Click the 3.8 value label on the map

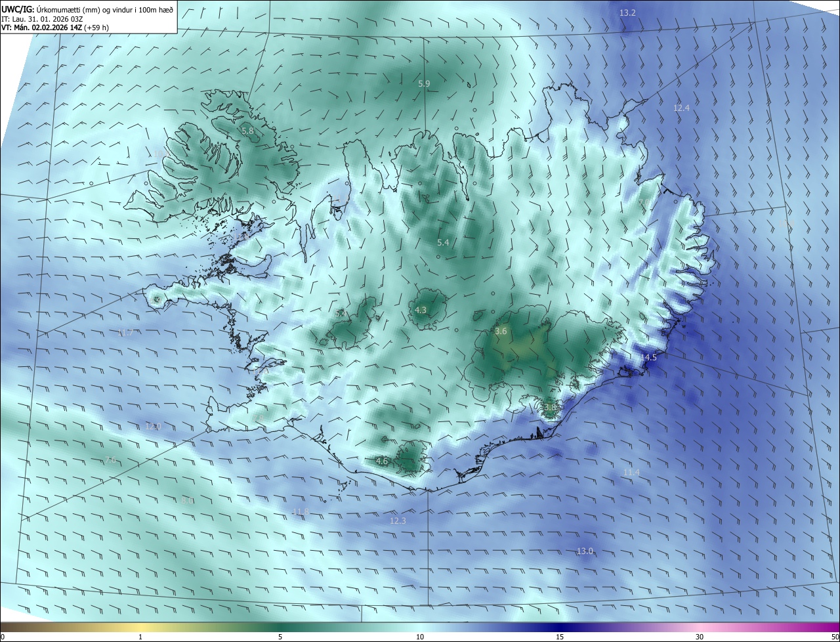[550, 407]
